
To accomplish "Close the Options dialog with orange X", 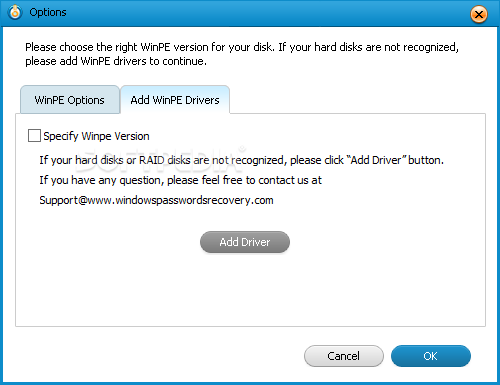I will (x=479, y=14).
